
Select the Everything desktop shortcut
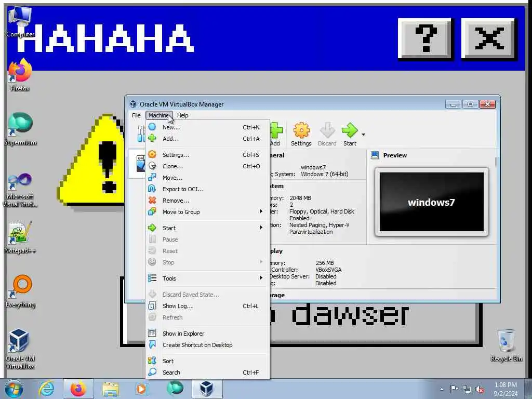point(20,291)
